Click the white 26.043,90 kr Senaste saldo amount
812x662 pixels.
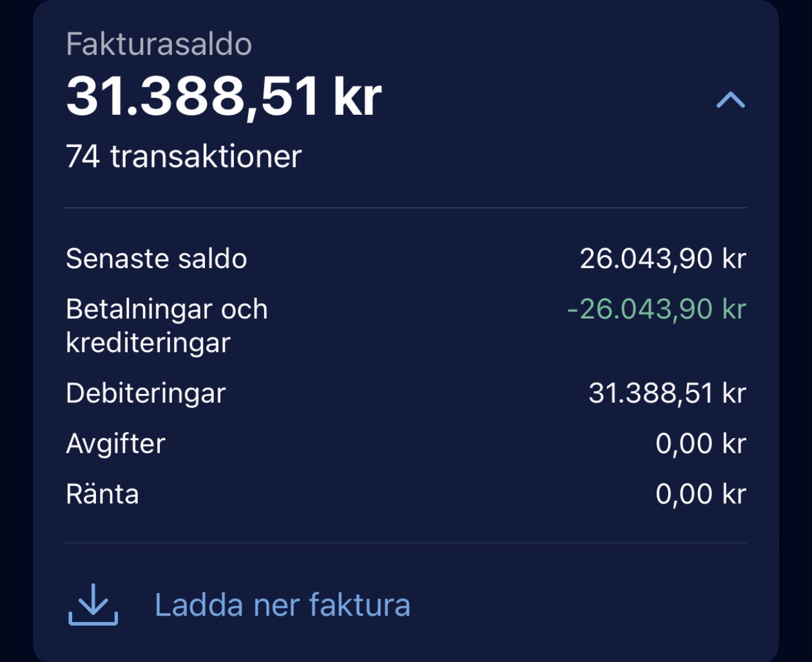click(662, 258)
